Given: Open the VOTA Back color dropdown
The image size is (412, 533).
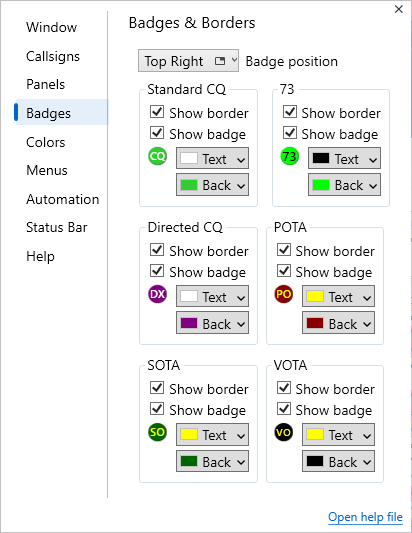Looking at the screenshot, I should (339, 461).
